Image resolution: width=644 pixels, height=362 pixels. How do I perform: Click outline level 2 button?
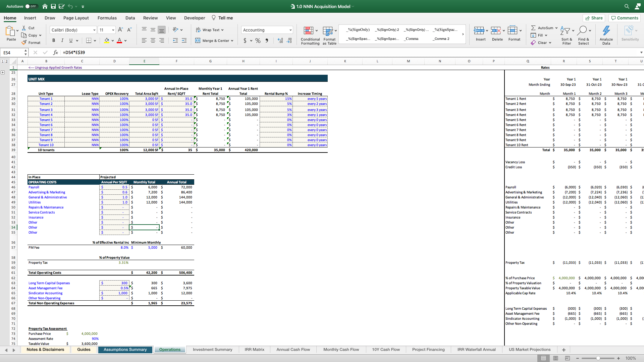coord(6,61)
